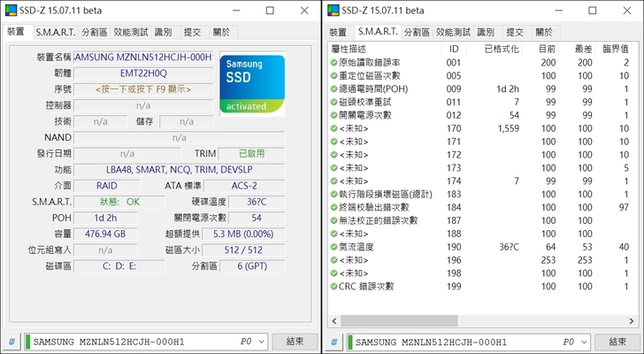
Task: Click green status icon in ID 198 row
Action: tap(333, 273)
